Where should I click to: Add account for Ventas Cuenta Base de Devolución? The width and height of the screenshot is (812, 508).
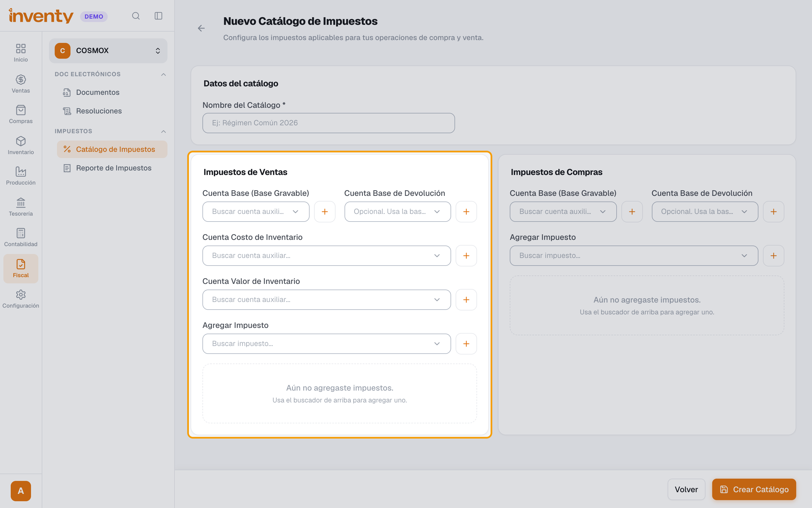(x=466, y=212)
